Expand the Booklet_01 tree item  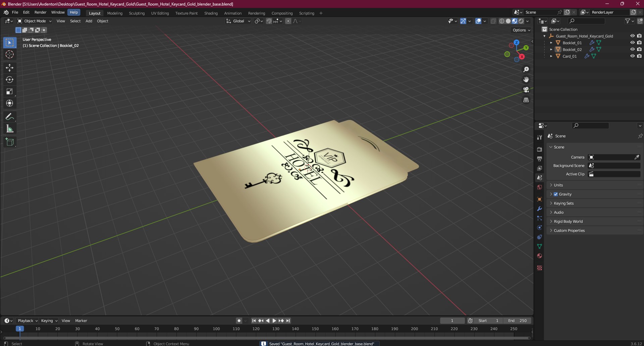click(551, 43)
